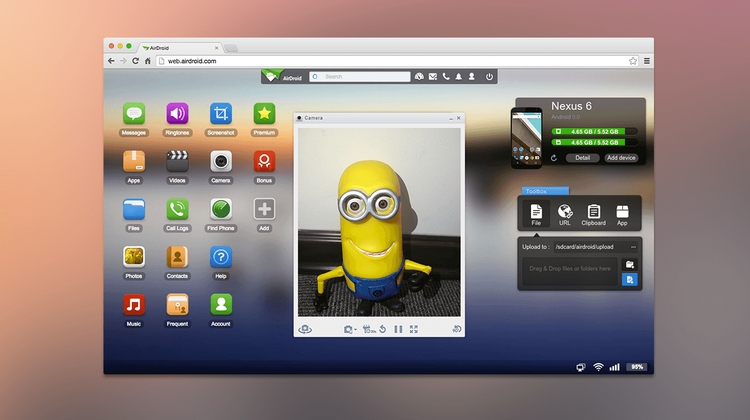Screen dimensions: 750x420
Task: Open the Bonus icon
Action: (265, 161)
